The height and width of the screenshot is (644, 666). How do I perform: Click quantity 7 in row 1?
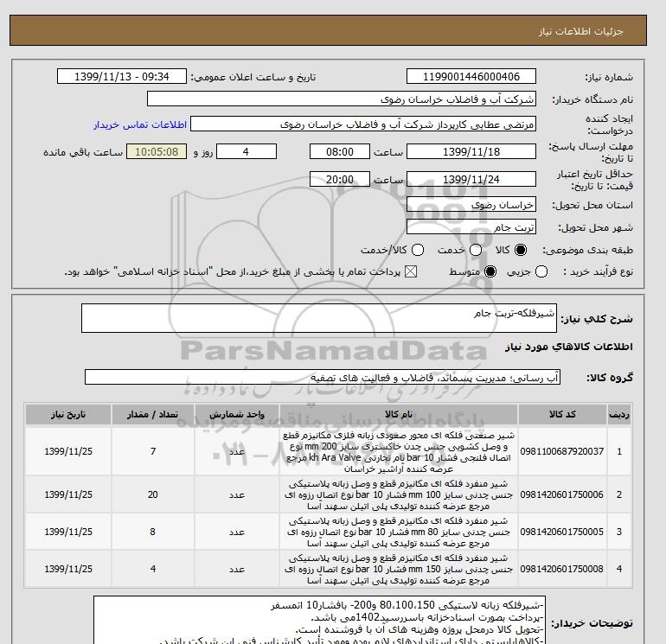point(153,452)
